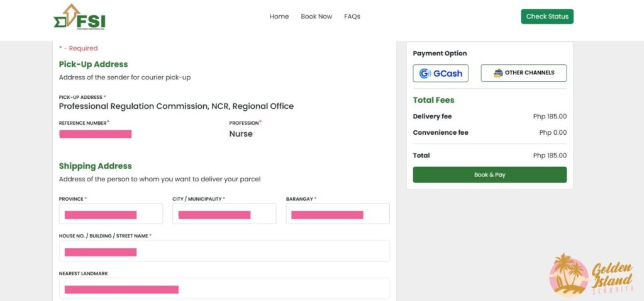Click the Convenience fee 'Php 0.00' amount

(553, 132)
